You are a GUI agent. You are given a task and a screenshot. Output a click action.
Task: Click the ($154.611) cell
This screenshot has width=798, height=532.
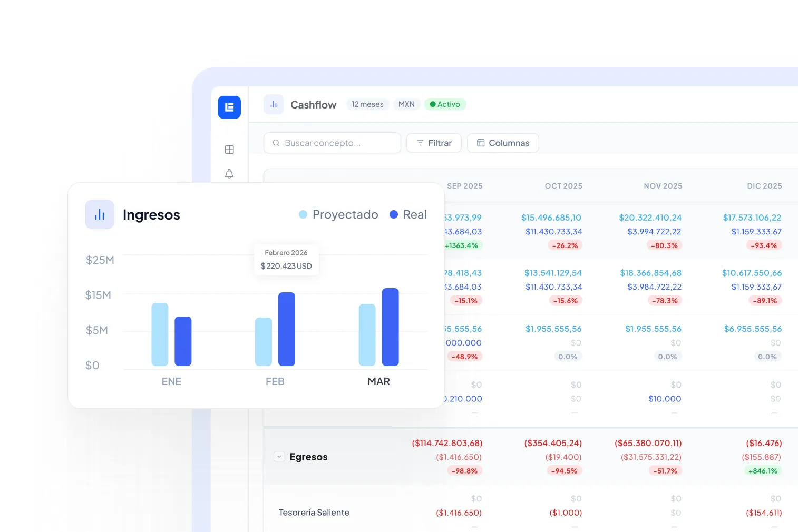[764, 513]
